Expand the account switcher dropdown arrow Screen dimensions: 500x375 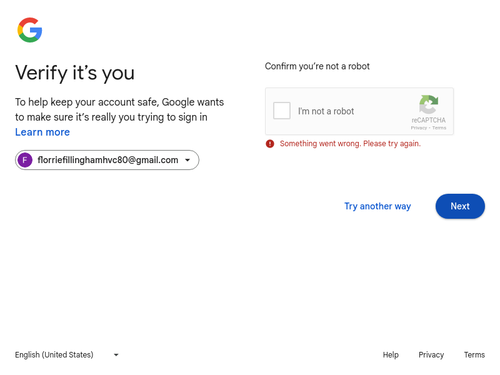pos(188,160)
